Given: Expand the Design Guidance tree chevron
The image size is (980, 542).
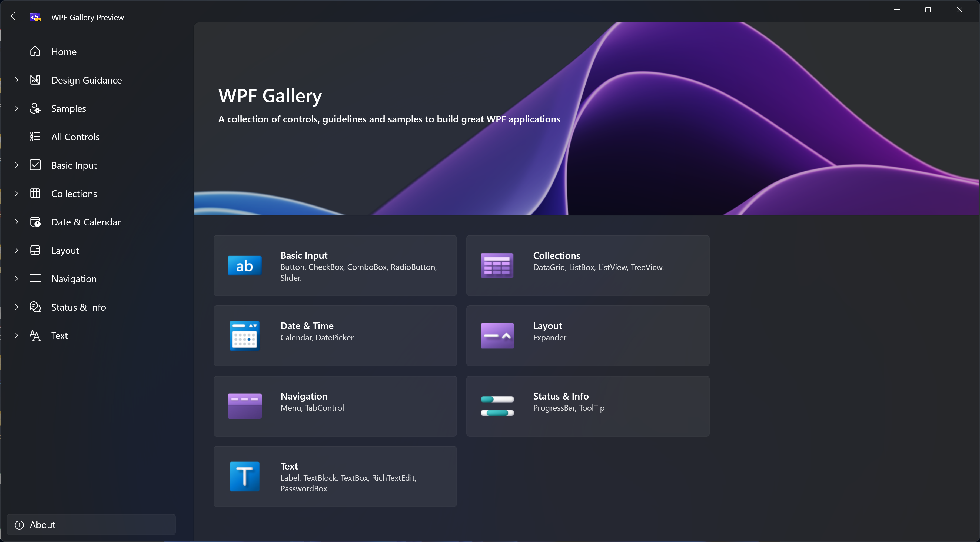Looking at the screenshot, I should pos(16,80).
